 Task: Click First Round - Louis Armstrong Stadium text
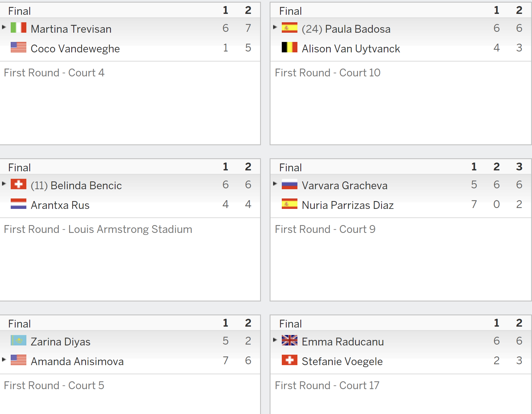coord(98,229)
